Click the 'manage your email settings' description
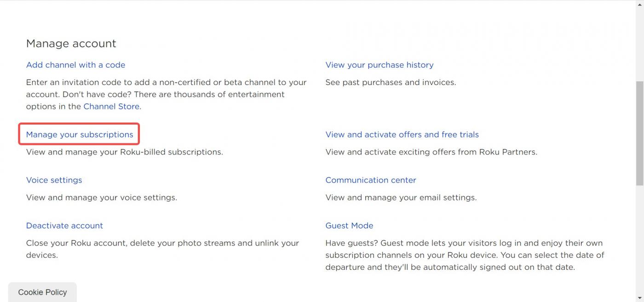Viewport: 644px width, 302px height. tap(401, 197)
